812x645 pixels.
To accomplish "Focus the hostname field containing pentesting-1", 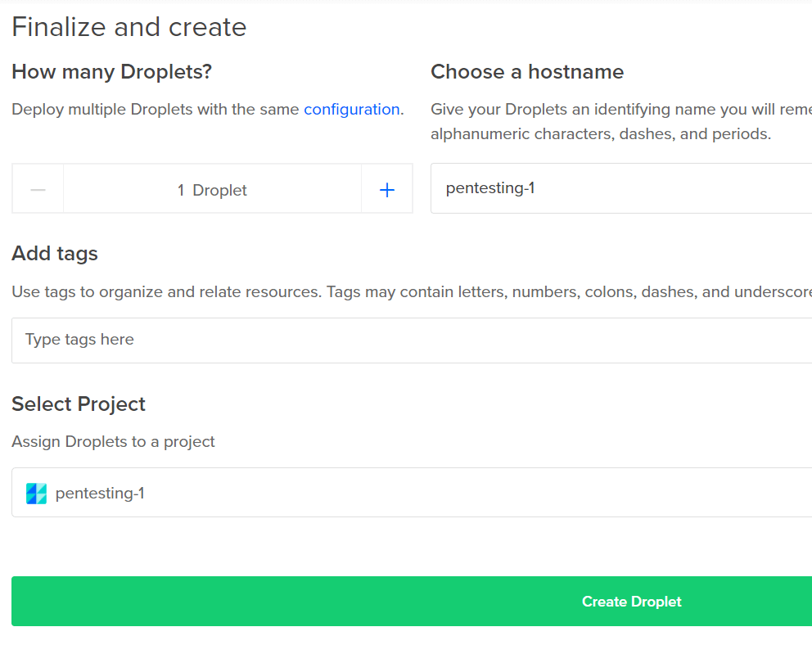I will point(622,188).
